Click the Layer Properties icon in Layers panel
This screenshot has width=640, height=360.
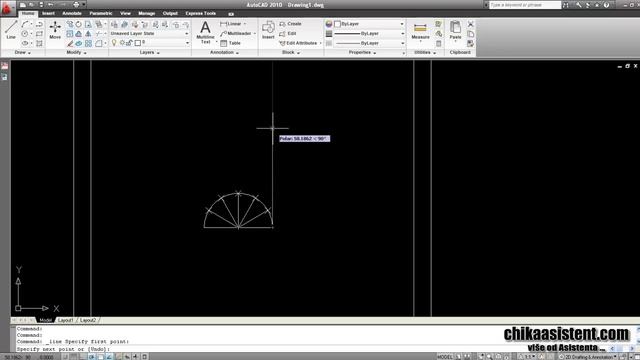pos(115,24)
